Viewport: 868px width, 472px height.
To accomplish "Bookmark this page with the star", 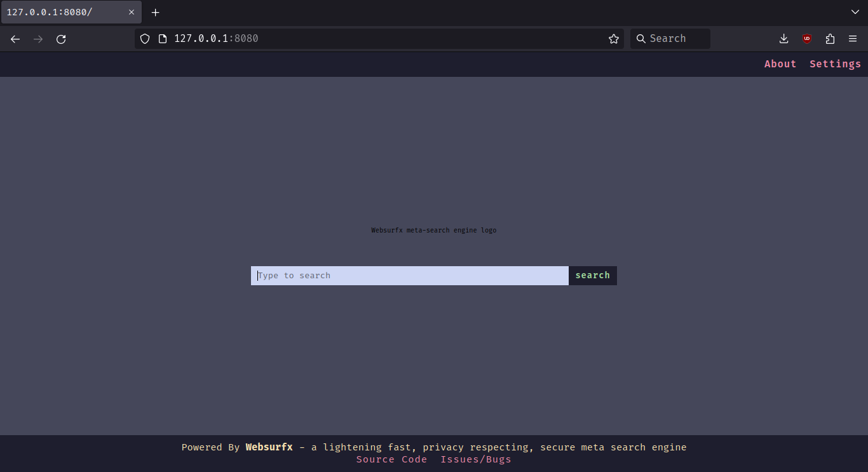I will [x=614, y=39].
